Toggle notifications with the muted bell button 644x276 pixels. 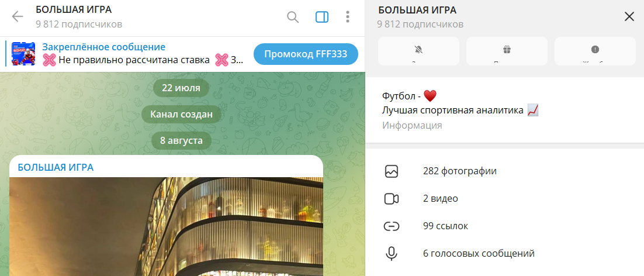point(418,51)
